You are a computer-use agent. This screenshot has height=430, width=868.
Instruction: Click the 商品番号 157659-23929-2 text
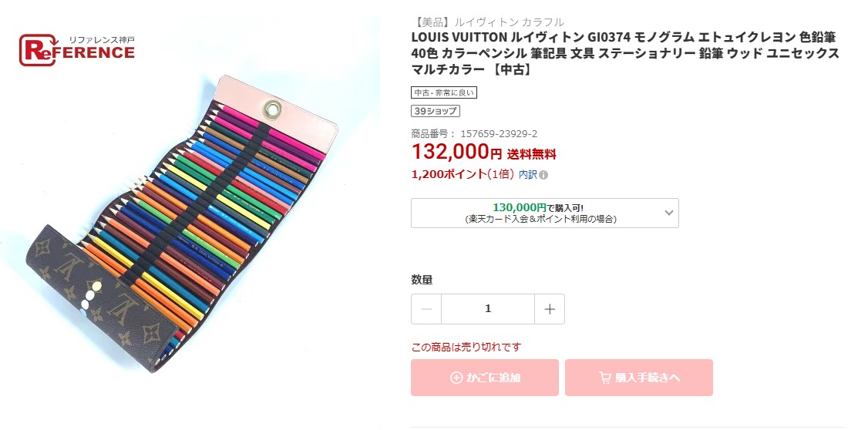point(474,133)
